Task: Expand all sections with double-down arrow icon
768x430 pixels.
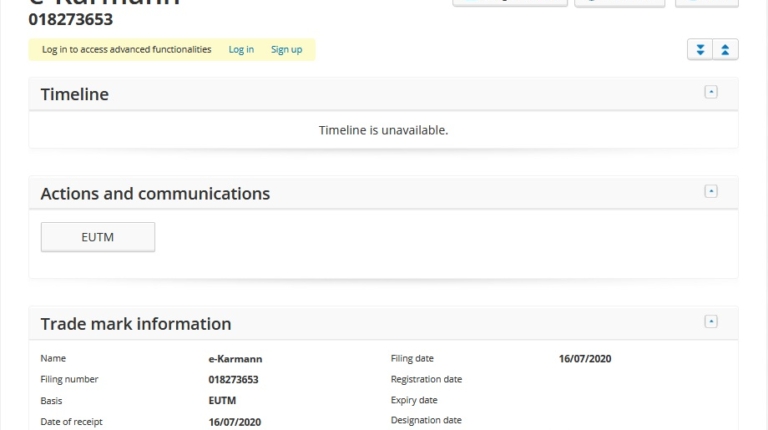Action: (700, 50)
